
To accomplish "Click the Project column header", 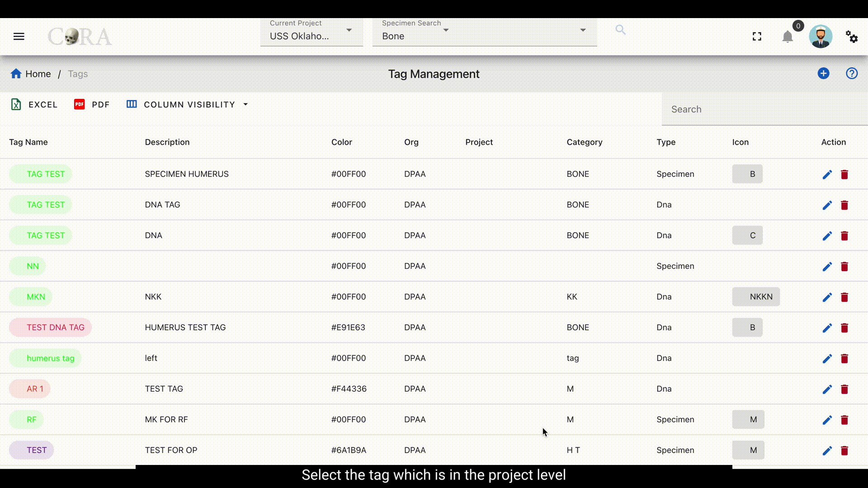I will (x=479, y=142).
